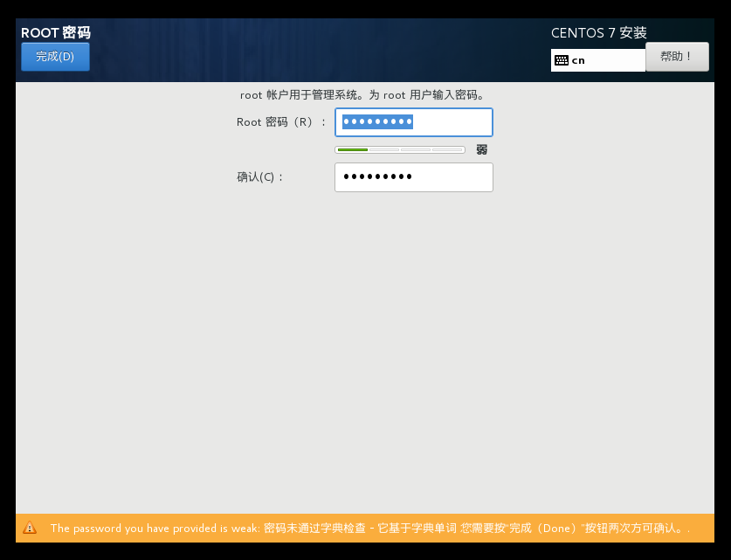Click the CENTOS 7 安装 title text
This screenshot has height=560, width=731.
coord(598,32)
